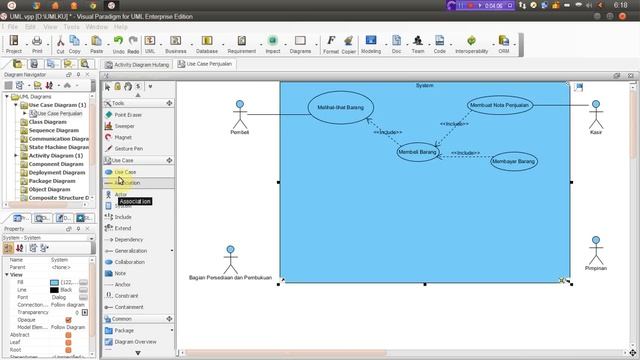Image resolution: width=640 pixels, height=360 pixels.
Task: Select the Gesture Pen tool
Action: pos(138,149)
